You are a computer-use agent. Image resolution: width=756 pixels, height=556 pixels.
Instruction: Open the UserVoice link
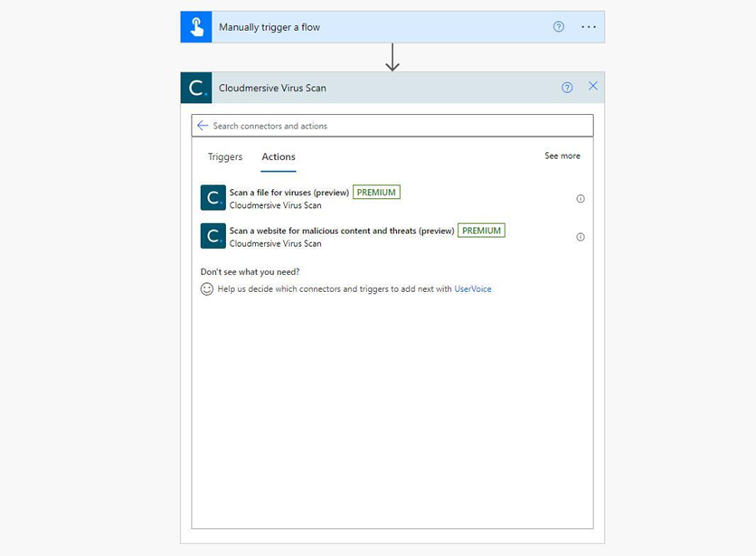tap(472, 289)
